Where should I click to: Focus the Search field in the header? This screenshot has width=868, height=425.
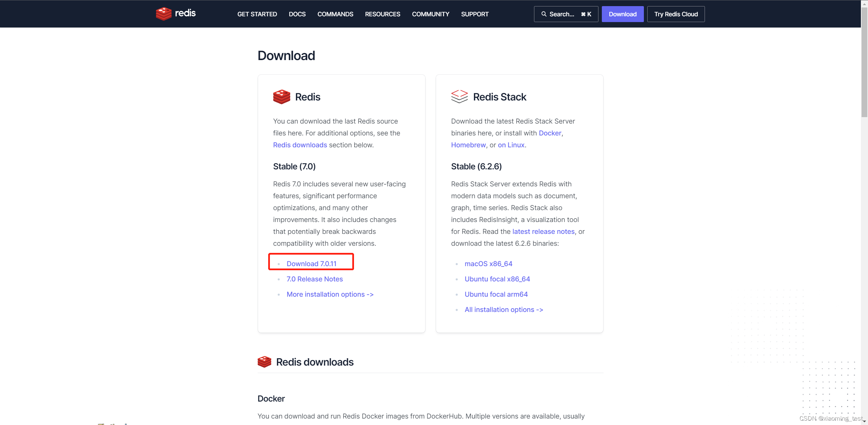566,14
